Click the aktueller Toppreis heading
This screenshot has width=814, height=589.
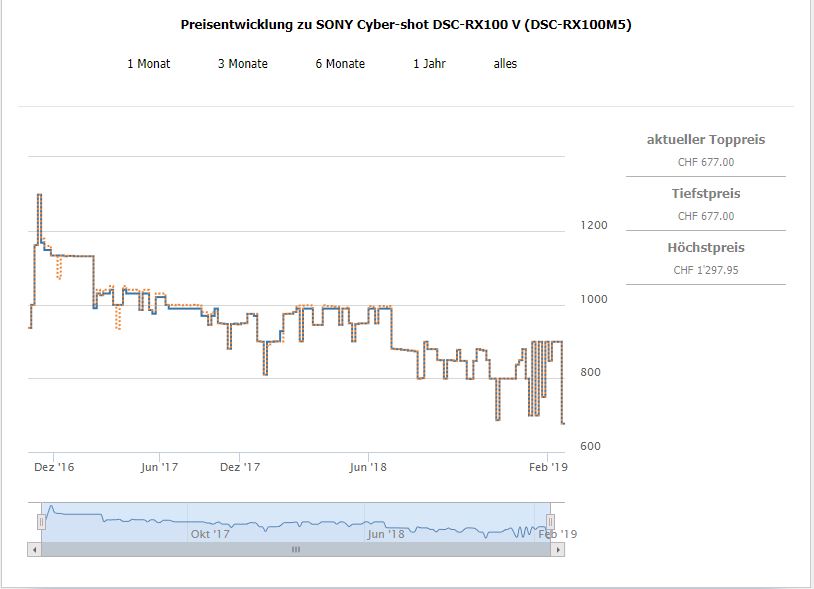pyautogui.click(x=705, y=140)
